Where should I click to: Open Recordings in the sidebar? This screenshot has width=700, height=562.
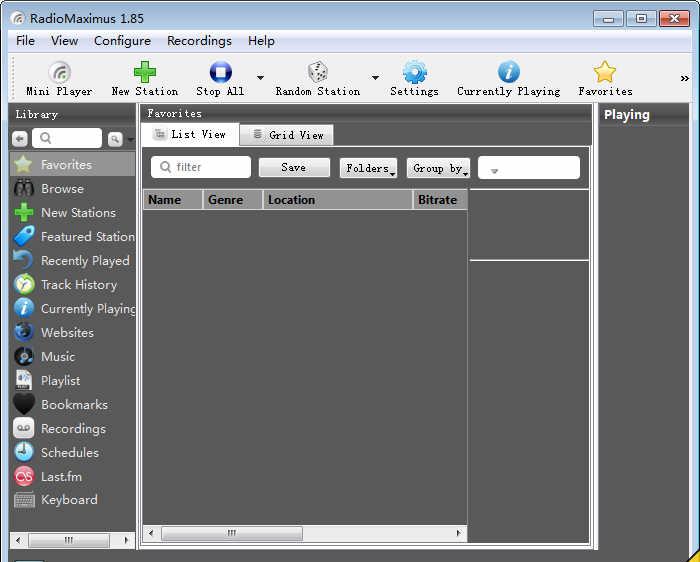pos(72,429)
